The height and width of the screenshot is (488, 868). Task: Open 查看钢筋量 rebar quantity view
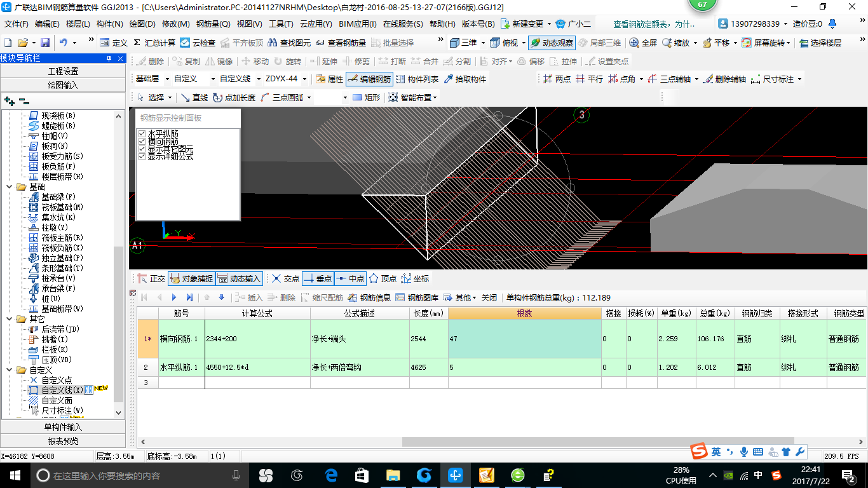(340, 43)
